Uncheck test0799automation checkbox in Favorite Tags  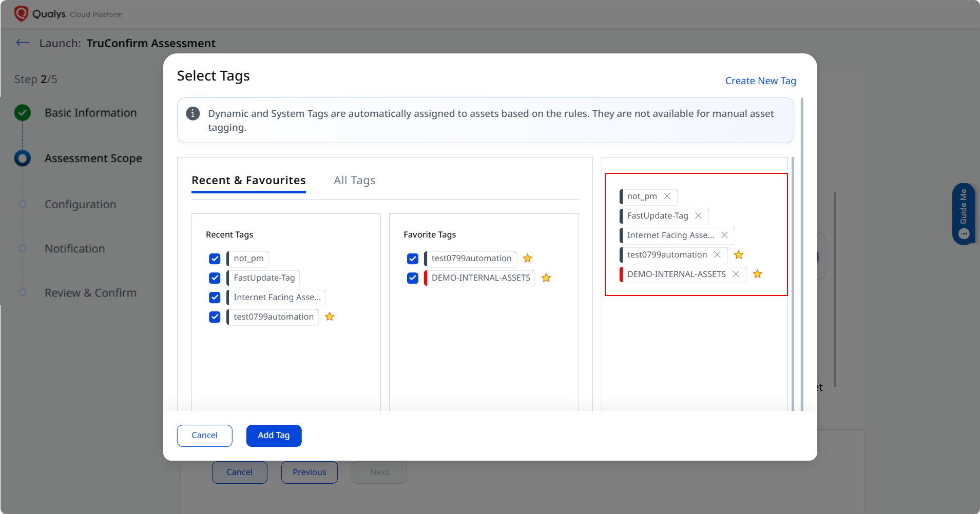(x=412, y=259)
